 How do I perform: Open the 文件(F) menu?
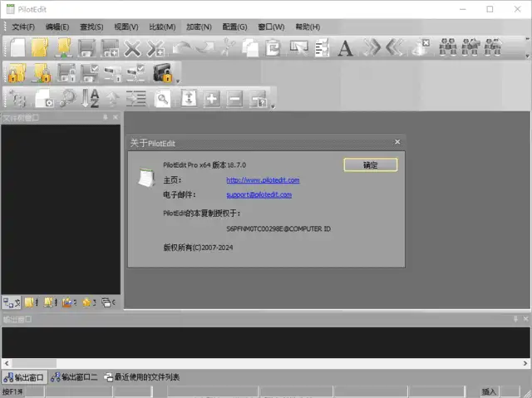[x=23, y=27]
